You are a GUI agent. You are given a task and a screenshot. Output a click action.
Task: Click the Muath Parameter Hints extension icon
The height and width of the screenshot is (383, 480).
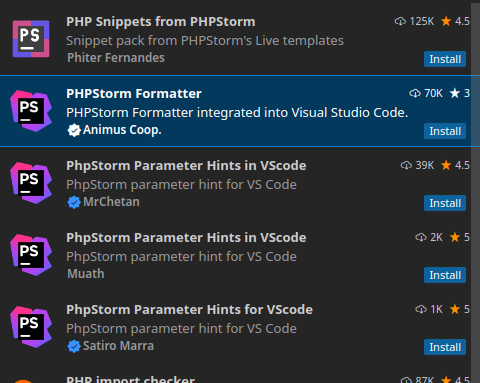31,255
